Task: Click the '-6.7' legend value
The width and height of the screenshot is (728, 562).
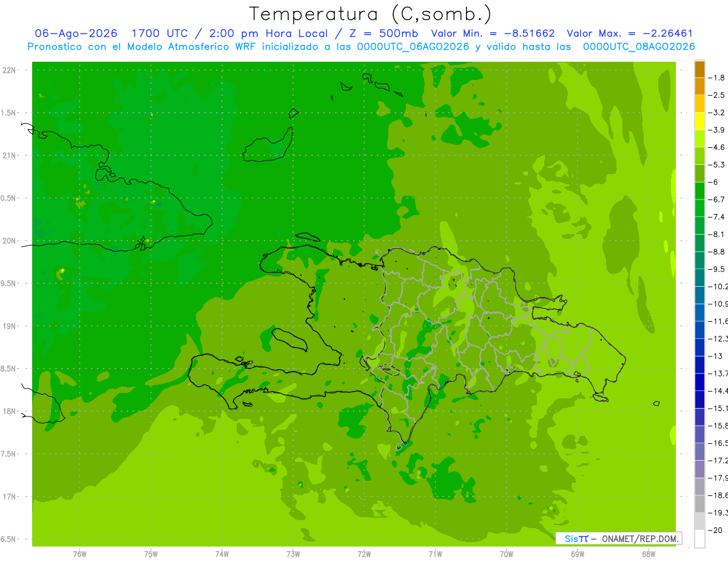Action: point(716,199)
